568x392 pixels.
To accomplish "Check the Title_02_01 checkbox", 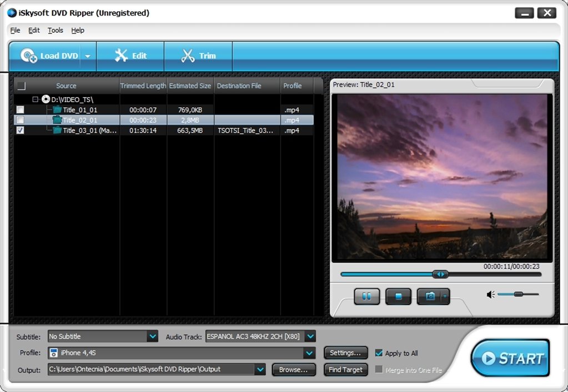I will pos(21,120).
